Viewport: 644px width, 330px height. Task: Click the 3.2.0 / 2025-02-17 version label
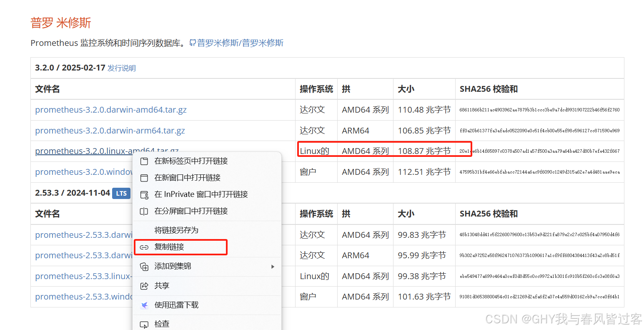click(70, 68)
